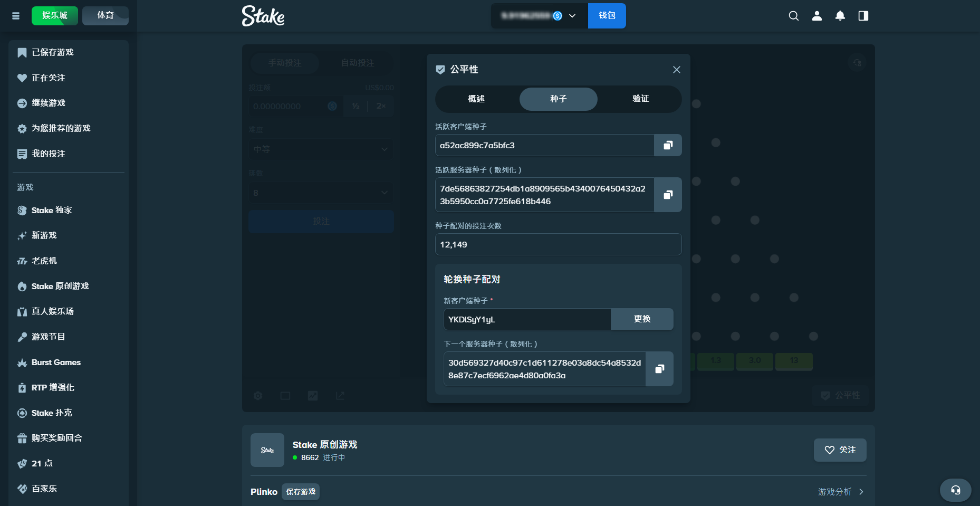Click the live stats chart icon
Image resolution: width=980 pixels, height=506 pixels.
point(313,396)
